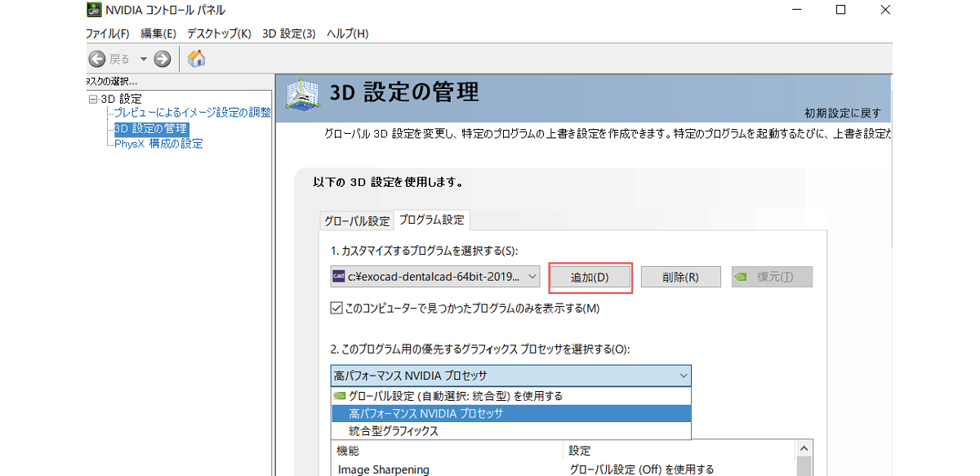
Task: Click the NVIDIA Control Panel title icon
Action: coord(94,10)
